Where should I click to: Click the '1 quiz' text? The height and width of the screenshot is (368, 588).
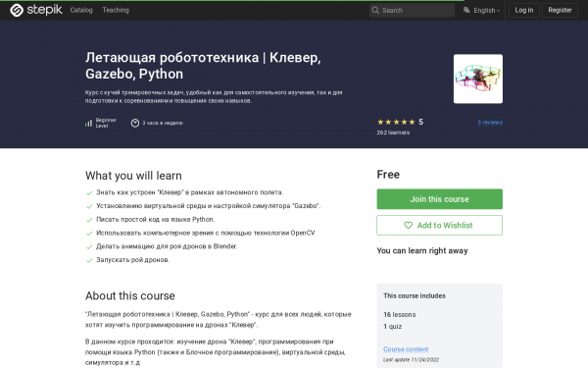tap(392, 327)
